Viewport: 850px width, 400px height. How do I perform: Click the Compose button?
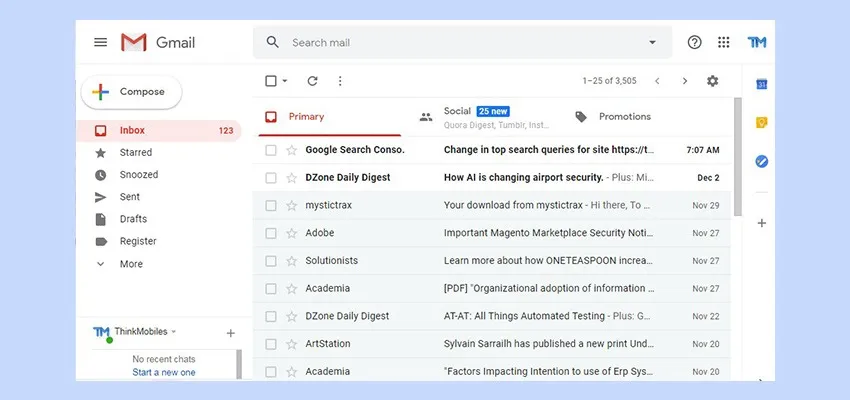131,92
